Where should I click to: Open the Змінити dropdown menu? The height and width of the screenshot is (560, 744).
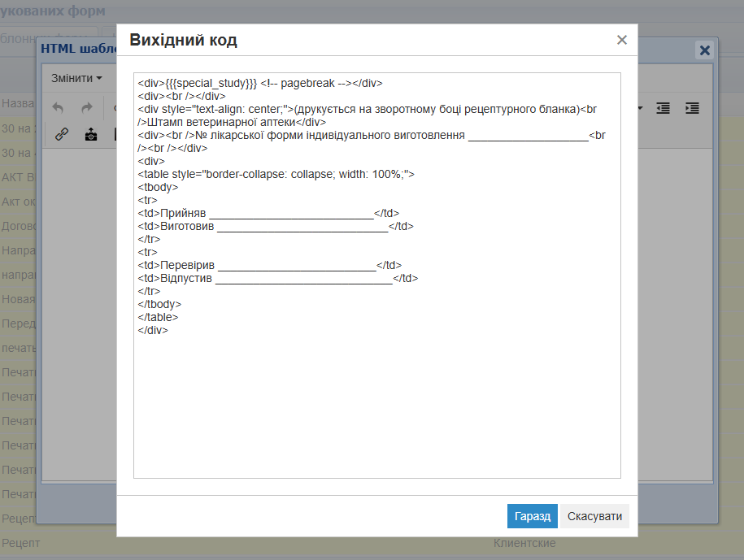pyautogui.click(x=76, y=79)
